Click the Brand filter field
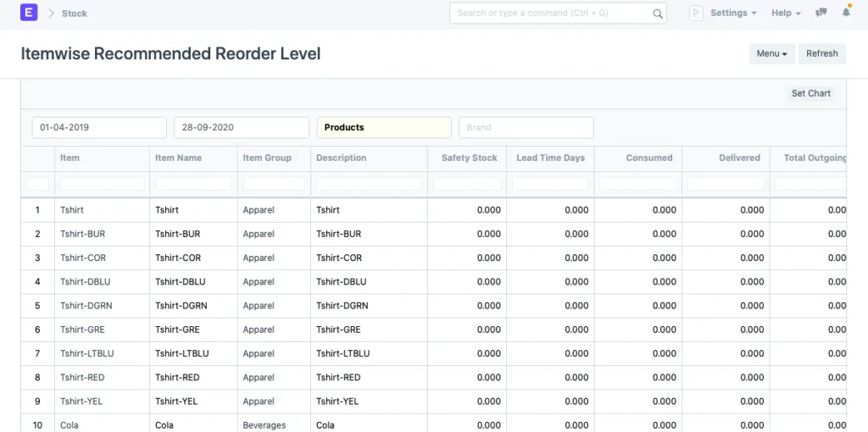 (526, 127)
